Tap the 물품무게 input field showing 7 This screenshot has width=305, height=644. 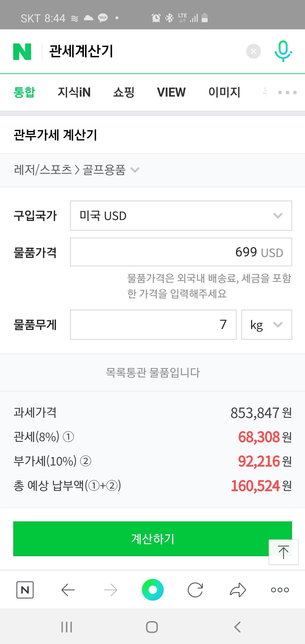pos(153,325)
